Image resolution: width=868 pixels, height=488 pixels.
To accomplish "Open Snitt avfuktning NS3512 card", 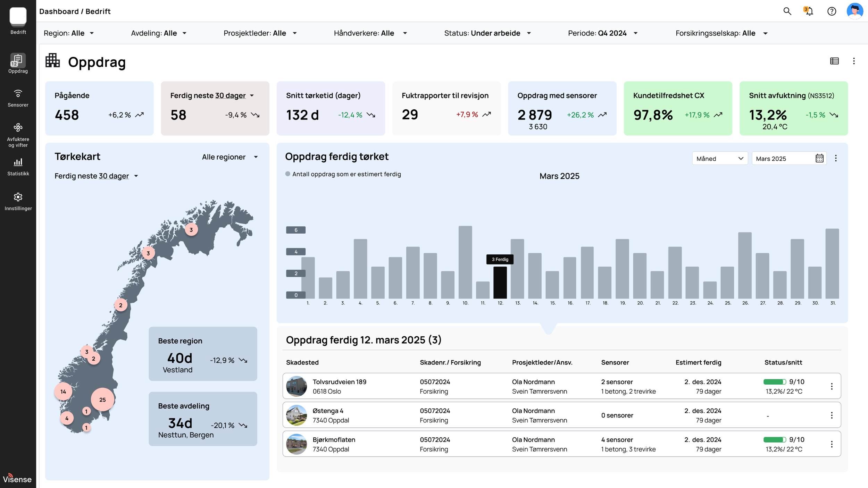I will click(794, 108).
